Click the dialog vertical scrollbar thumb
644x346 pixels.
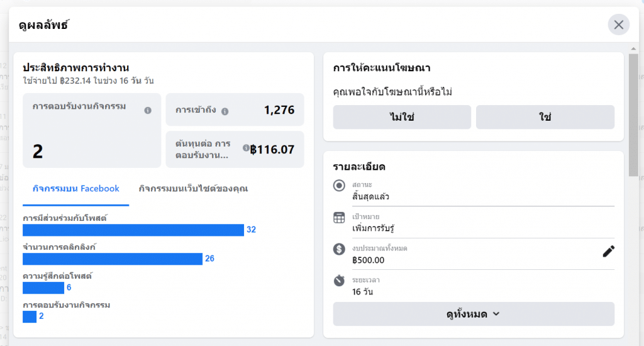[633, 115]
